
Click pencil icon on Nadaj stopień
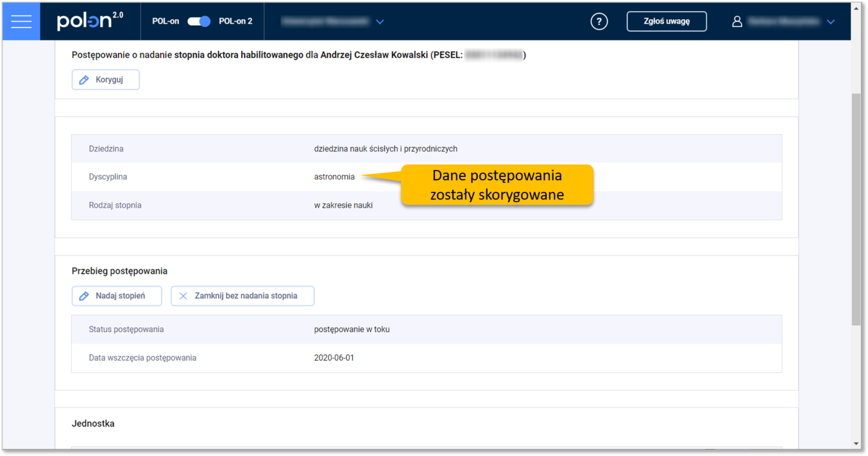pos(84,296)
